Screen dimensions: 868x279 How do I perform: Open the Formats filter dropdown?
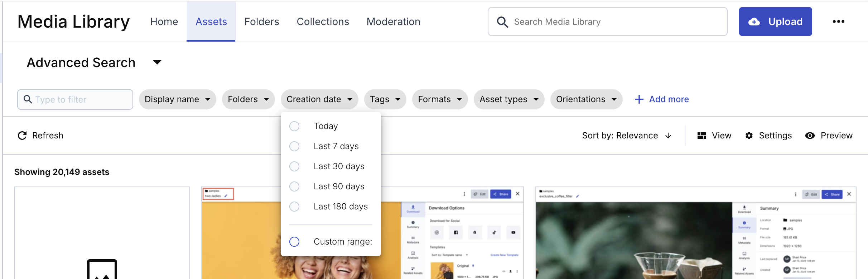440,99
